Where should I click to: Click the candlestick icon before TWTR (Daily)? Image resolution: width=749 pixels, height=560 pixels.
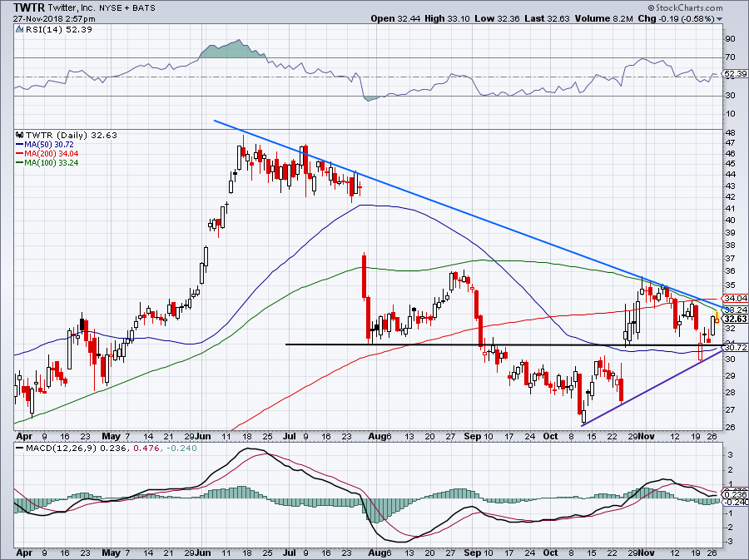click(20, 135)
